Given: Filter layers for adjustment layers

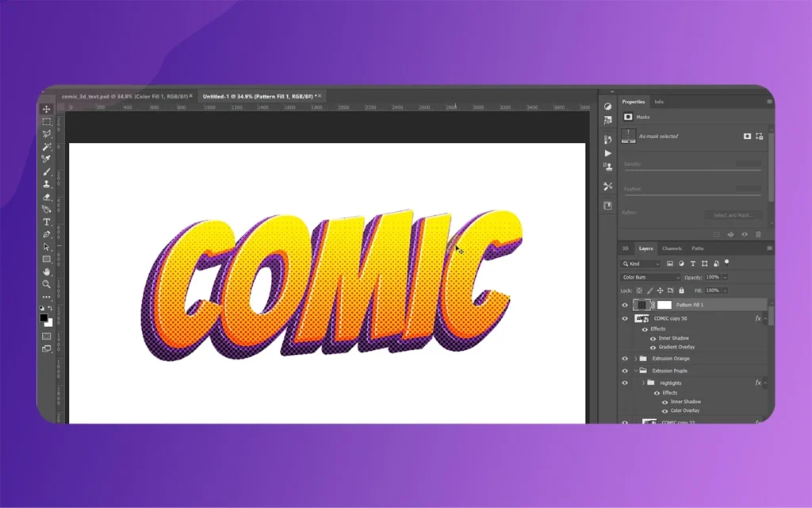Looking at the screenshot, I should [681, 264].
